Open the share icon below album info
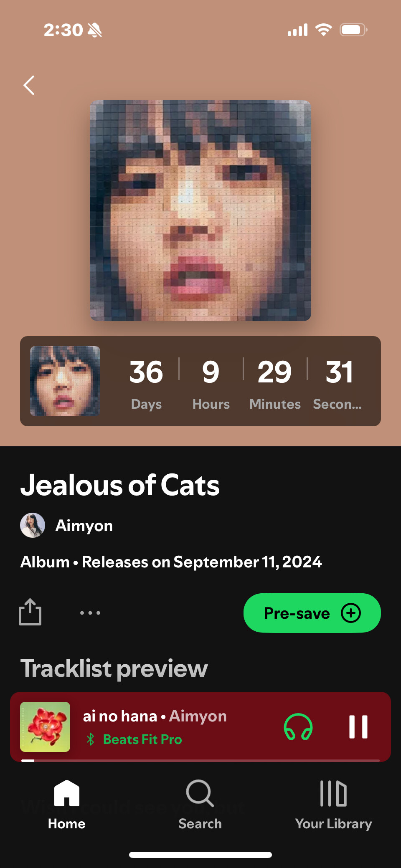Viewport: 401px width, 868px height. [30, 612]
